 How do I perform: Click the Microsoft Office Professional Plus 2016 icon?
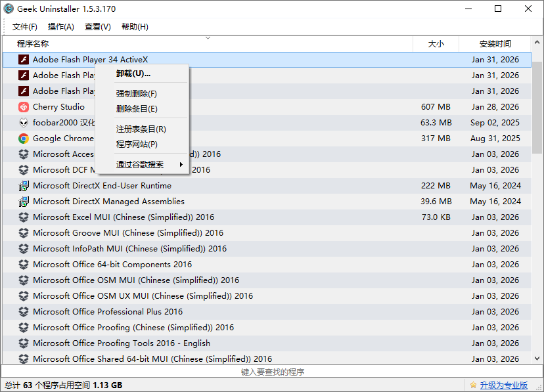tap(22, 311)
